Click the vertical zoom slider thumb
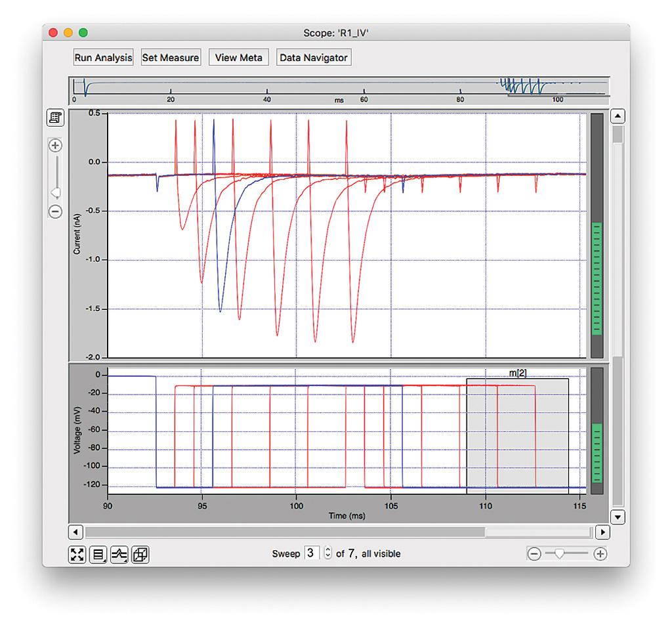 pyautogui.click(x=56, y=192)
